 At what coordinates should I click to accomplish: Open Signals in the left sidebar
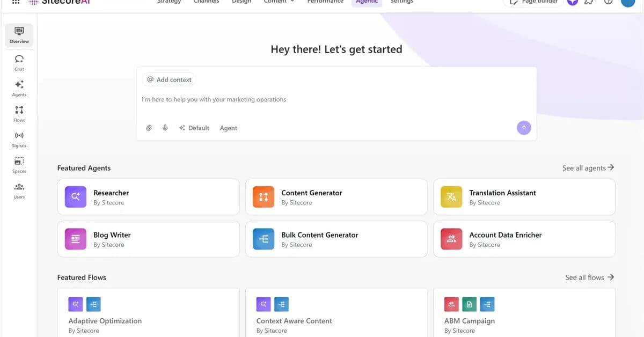tap(19, 139)
